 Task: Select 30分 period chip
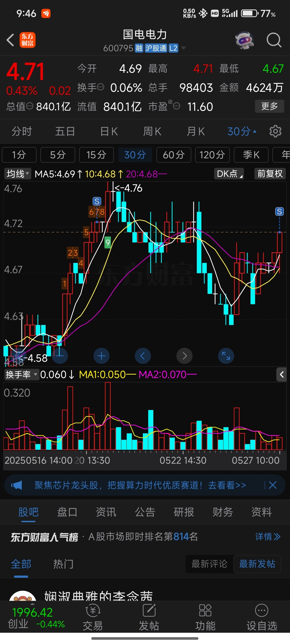coord(135,155)
